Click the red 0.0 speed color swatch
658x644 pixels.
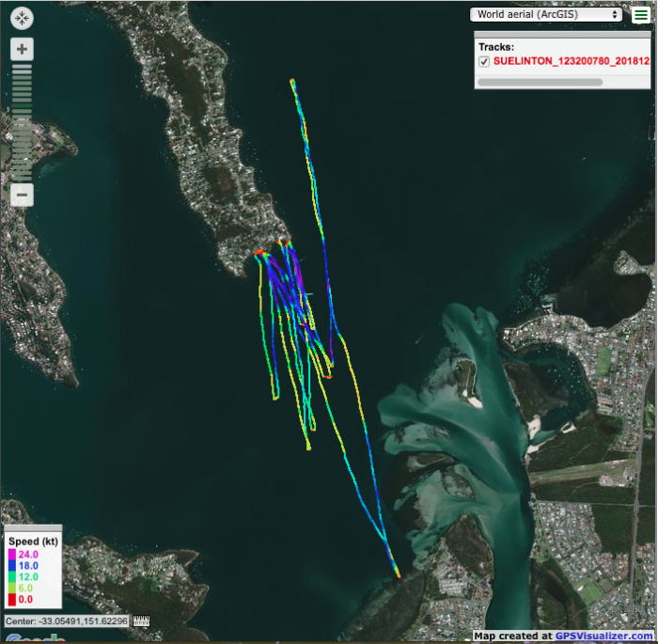13,599
